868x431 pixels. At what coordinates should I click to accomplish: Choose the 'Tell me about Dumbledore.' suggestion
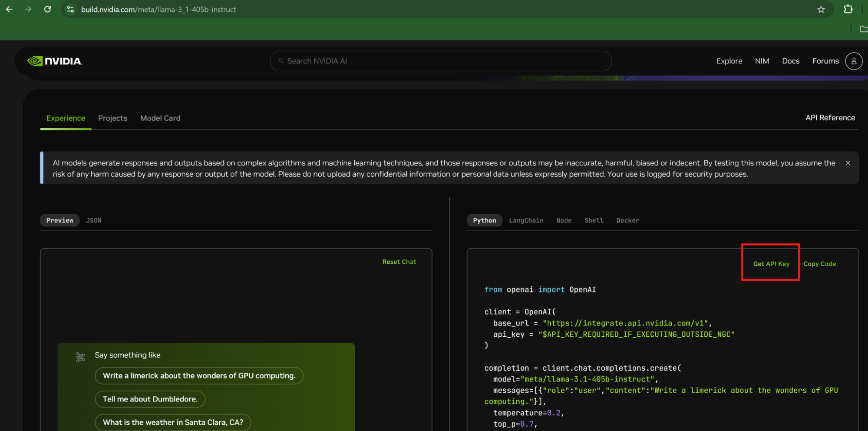(150, 399)
